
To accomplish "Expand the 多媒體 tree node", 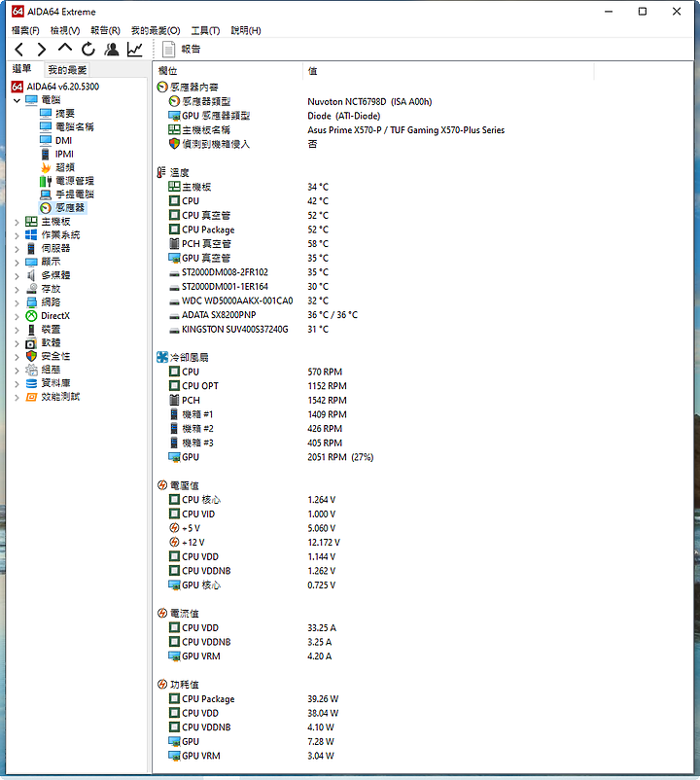I will point(17,276).
